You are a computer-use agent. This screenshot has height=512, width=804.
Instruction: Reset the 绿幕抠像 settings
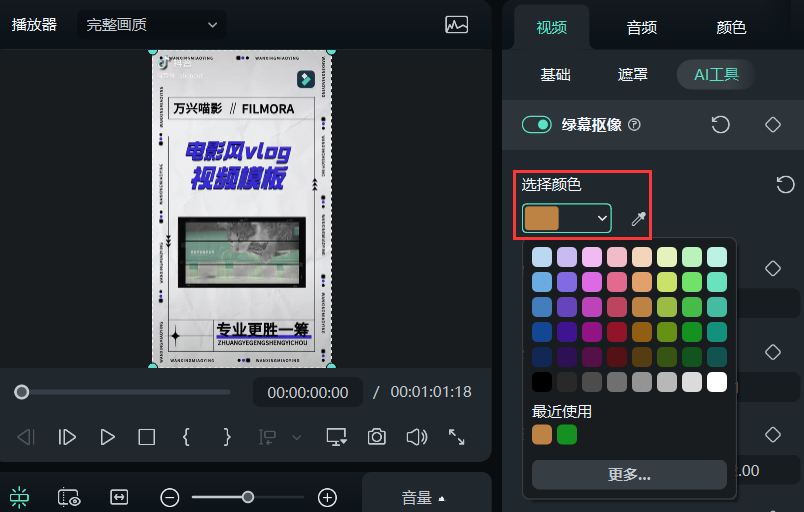[720, 125]
